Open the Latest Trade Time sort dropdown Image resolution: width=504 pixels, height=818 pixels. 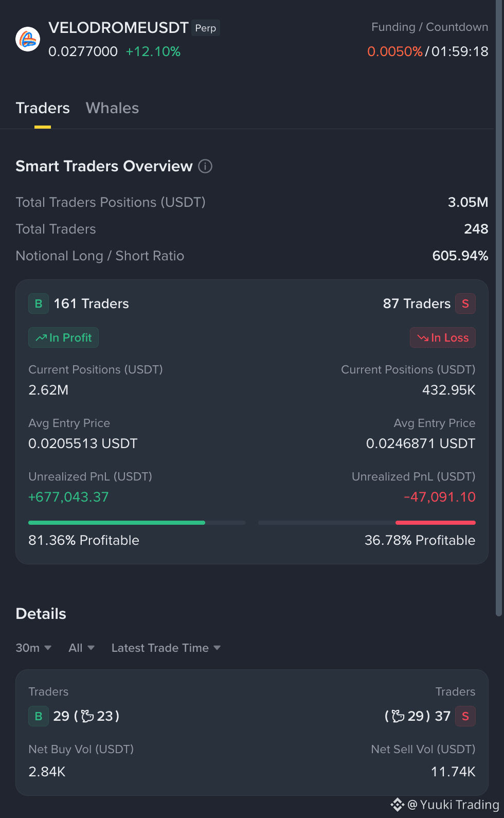click(x=166, y=648)
